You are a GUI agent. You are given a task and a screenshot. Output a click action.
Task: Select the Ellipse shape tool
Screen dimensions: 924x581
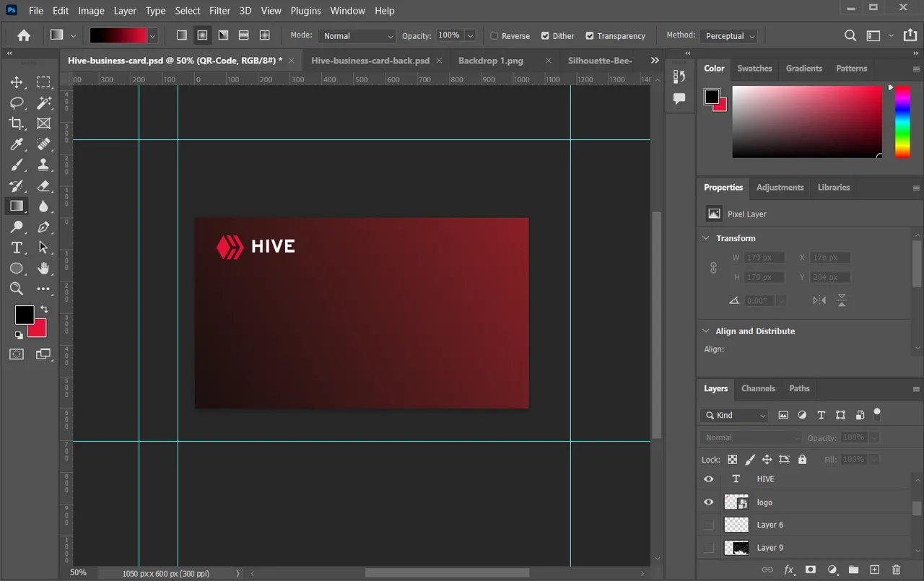(17, 268)
